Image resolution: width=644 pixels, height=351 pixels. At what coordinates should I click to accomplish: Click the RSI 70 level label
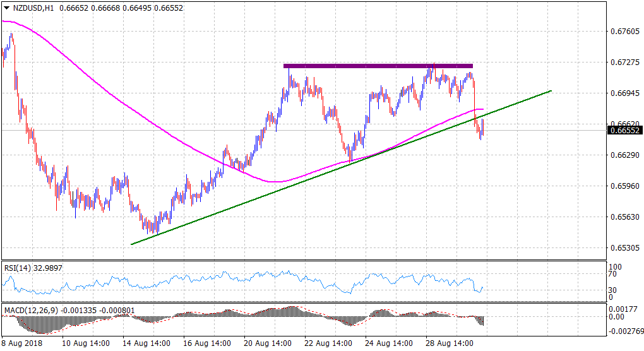tap(611, 275)
